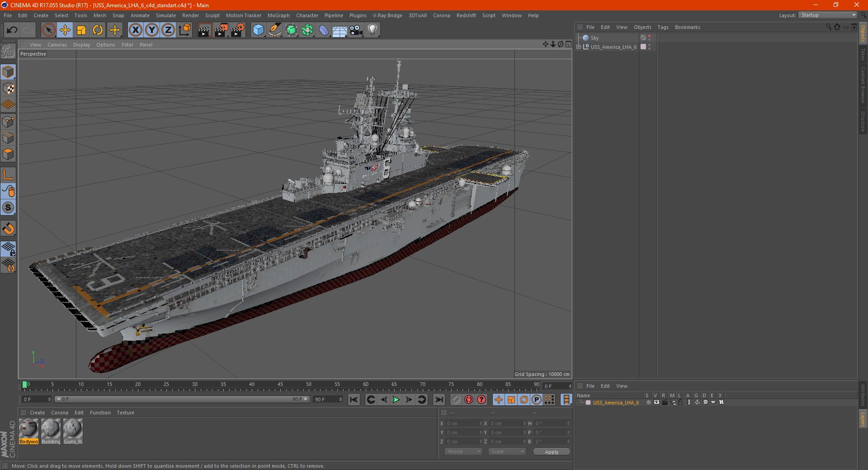Go to start of animation
868x470 pixels.
354,399
